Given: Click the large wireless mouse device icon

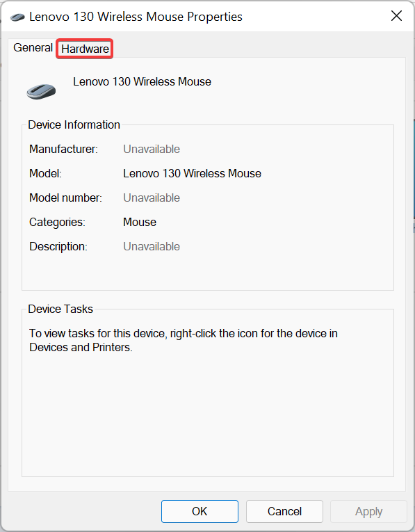Looking at the screenshot, I should coord(41,91).
